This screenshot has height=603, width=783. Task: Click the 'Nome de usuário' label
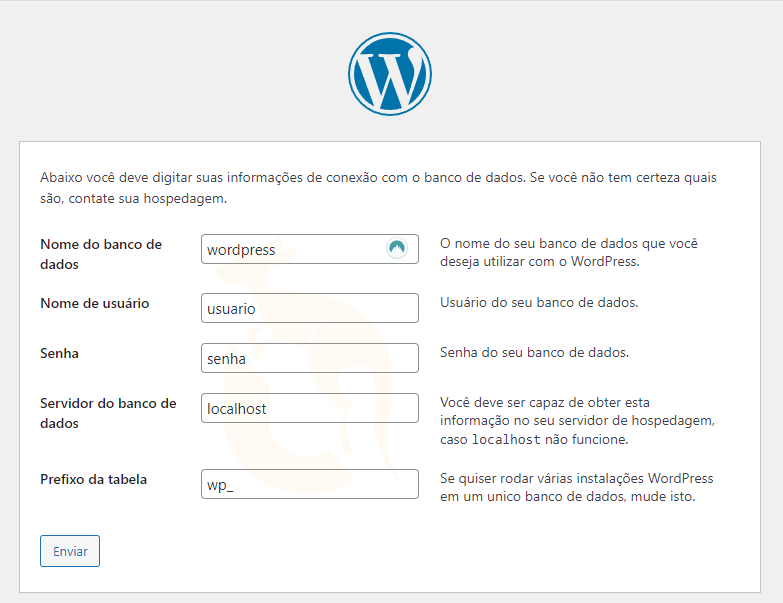click(94, 303)
